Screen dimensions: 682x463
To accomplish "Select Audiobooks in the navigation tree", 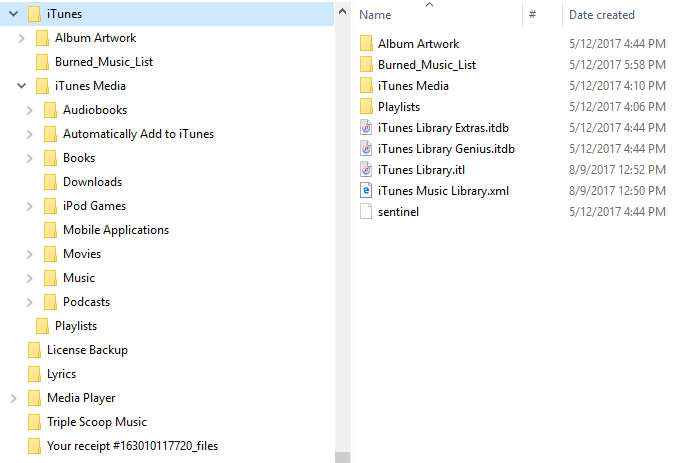I will [x=95, y=110].
